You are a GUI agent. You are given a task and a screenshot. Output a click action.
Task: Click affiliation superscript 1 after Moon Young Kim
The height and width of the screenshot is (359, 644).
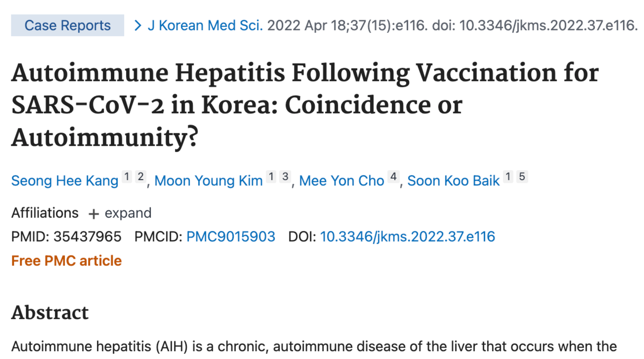pyautogui.click(x=271, y=177)
